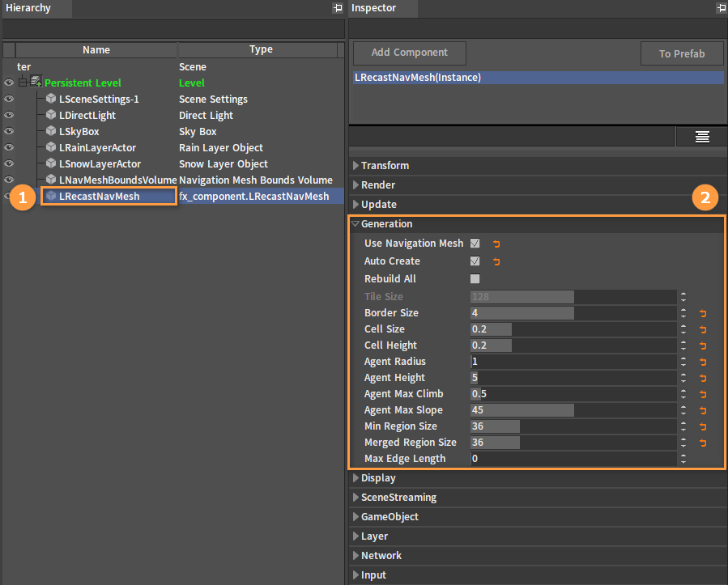Pin the Hierarchy panel
728x585 pixels.
pos(338,8)
